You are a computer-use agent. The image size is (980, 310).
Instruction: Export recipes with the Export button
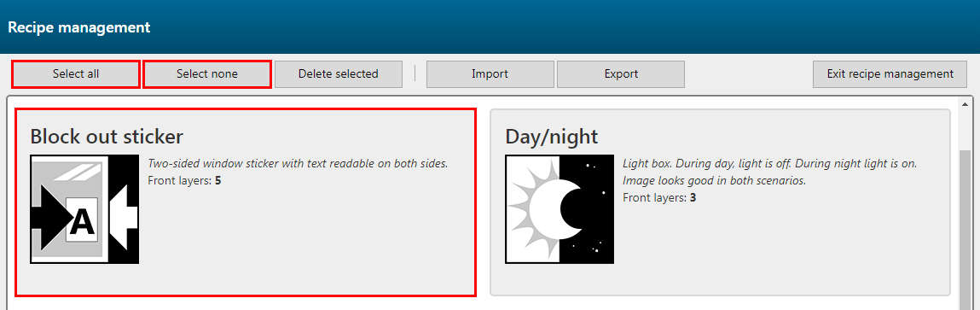(621, 74)
